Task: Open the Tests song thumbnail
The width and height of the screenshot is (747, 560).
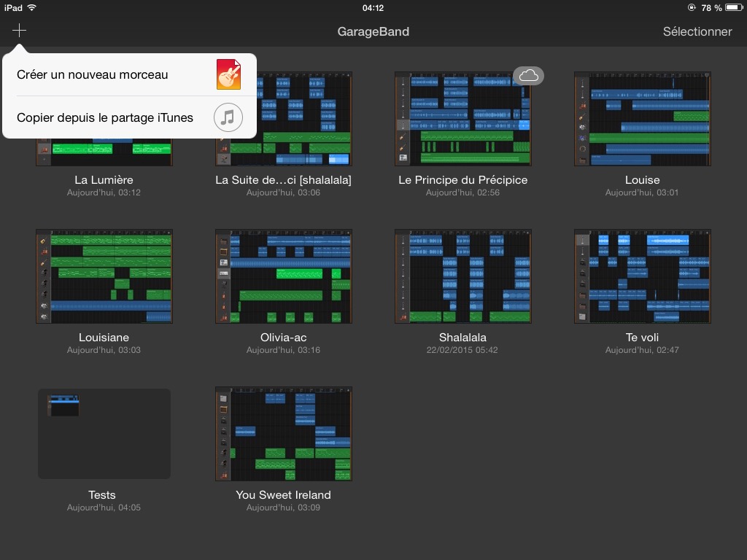Action: (104, 434)
